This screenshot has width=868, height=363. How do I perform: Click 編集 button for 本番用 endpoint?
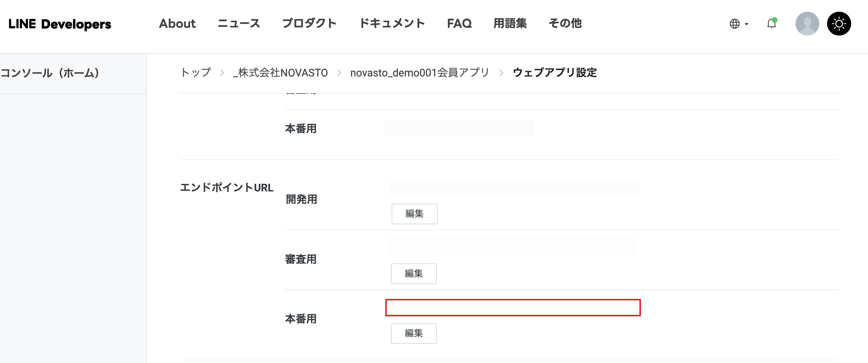click(x=414, y=333)
